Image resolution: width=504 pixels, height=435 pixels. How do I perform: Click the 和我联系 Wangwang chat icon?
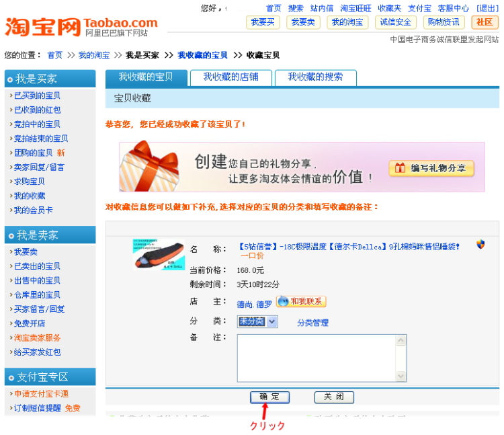[301, 302]
